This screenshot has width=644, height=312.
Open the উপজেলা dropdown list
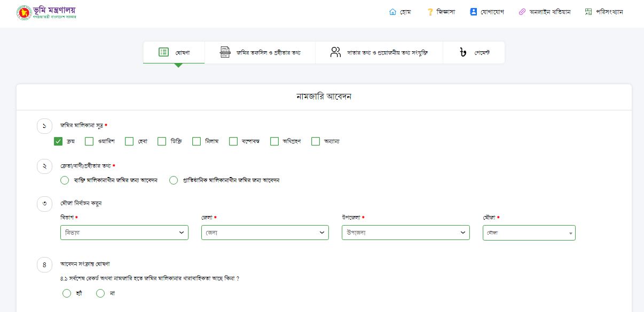405,233
